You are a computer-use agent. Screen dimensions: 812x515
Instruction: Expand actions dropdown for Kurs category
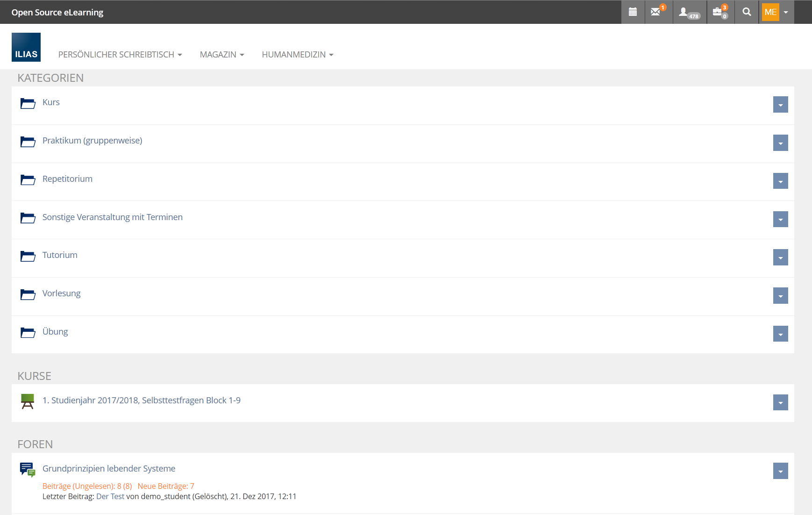(780, 105)
